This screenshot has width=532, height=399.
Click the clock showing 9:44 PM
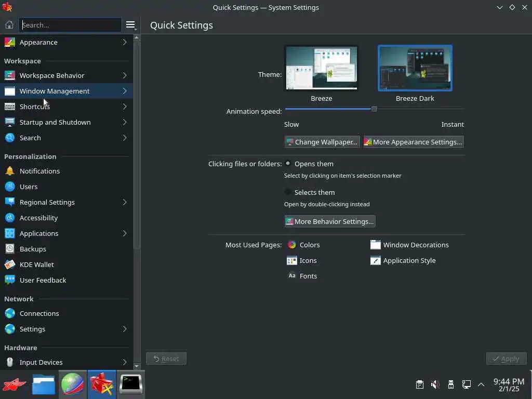point(509,382)
